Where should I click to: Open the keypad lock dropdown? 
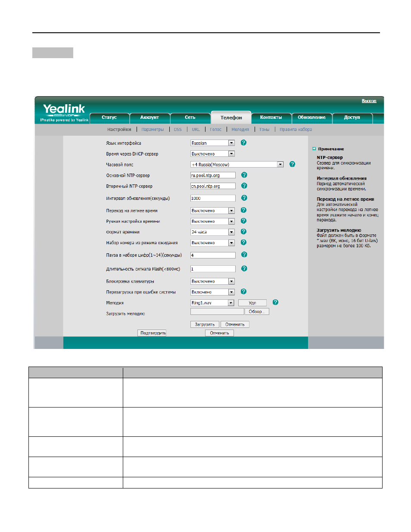tap(212, 281)
